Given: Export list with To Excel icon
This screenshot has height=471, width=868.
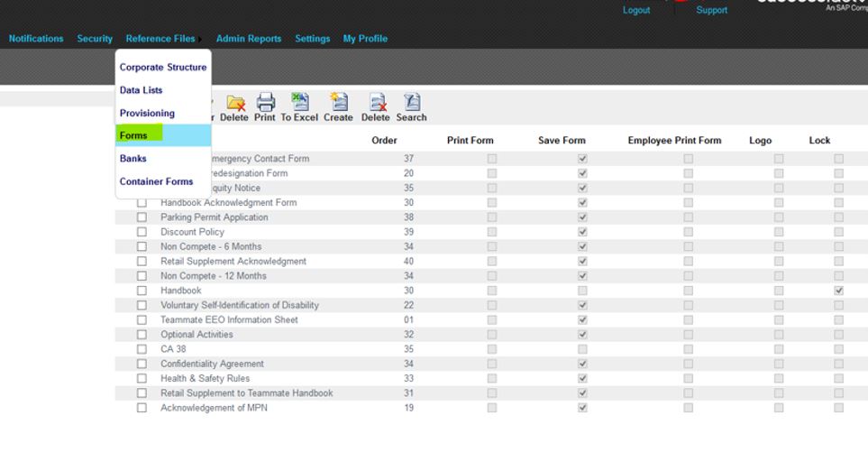Looking at the screenshot, I should tap(299, 107).
